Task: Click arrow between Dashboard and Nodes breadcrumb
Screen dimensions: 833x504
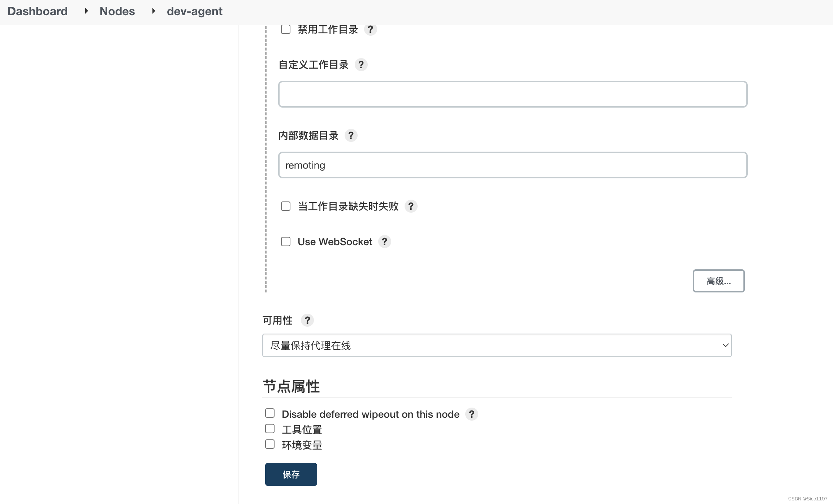Action: pyautogui.click(x=86, y=11)
